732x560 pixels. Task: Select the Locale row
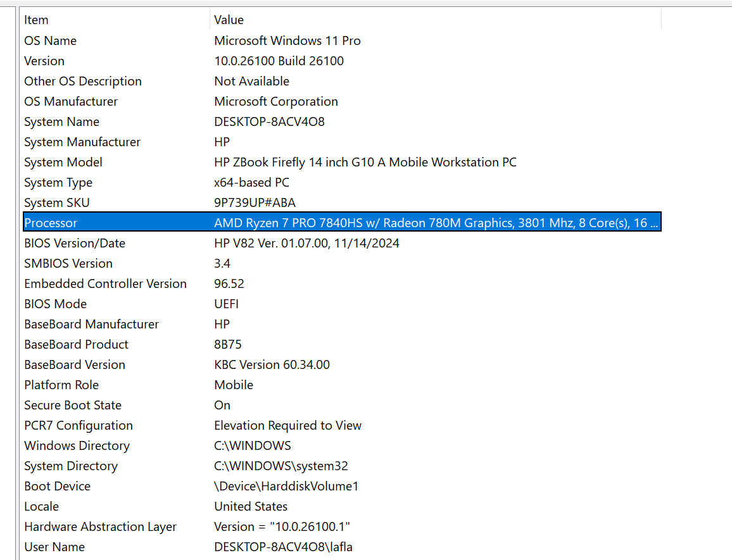tap(342, 506)
